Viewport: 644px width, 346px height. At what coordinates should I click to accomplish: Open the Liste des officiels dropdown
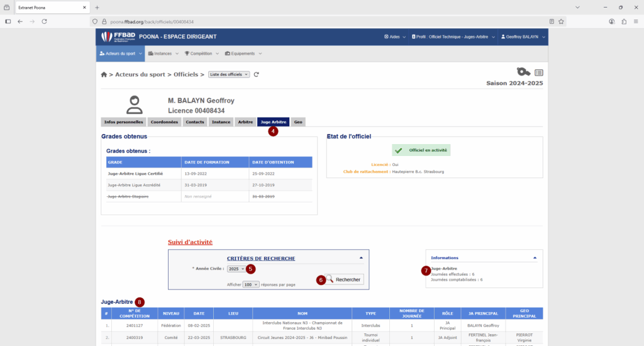click(x=229, y=74)
